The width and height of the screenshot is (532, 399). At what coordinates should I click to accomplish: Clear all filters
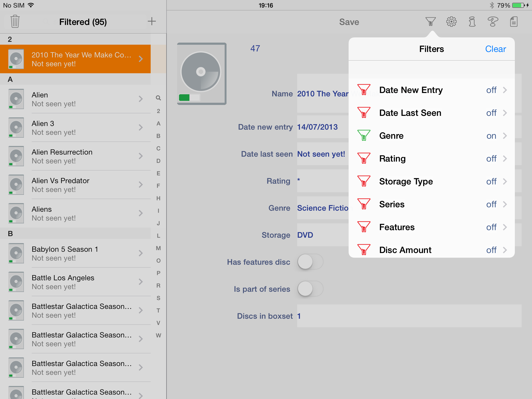click(x=495, y=49)
